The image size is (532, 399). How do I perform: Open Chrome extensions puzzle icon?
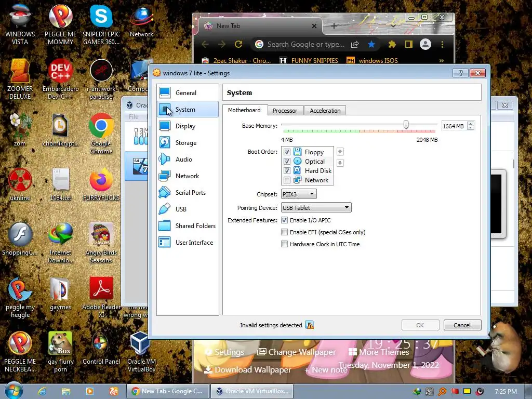point(392,44)
